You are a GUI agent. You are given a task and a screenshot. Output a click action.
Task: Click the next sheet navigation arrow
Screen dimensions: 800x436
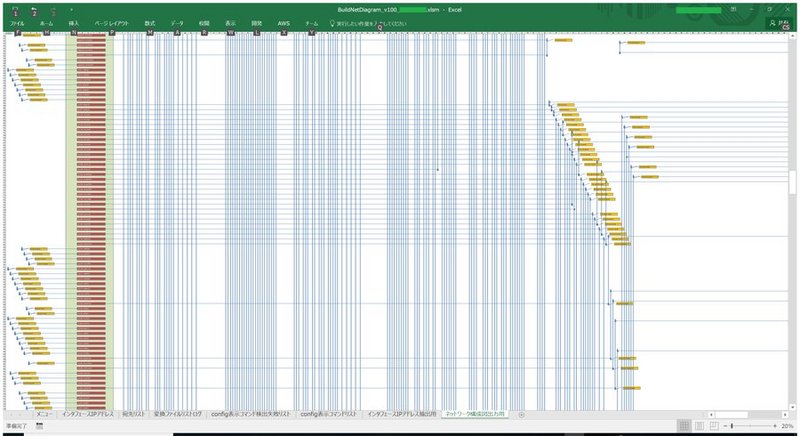pyautogui.click(x=22, y=415)
